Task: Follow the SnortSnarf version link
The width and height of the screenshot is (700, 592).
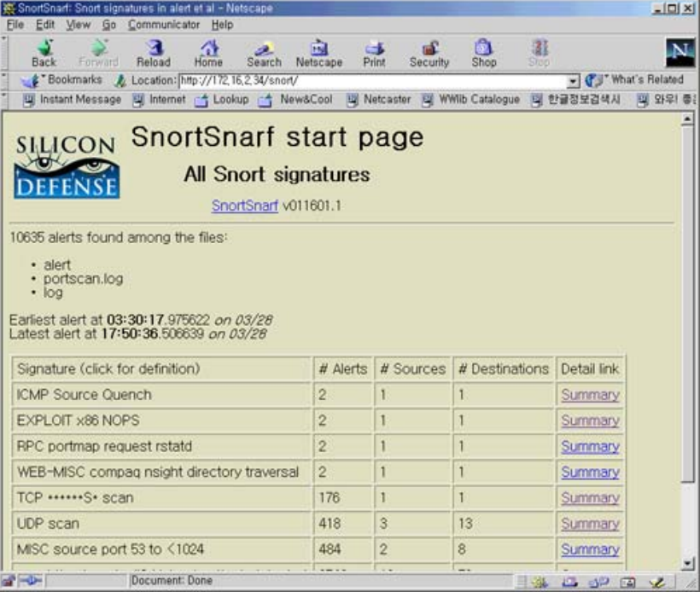Action: (245, 206)
